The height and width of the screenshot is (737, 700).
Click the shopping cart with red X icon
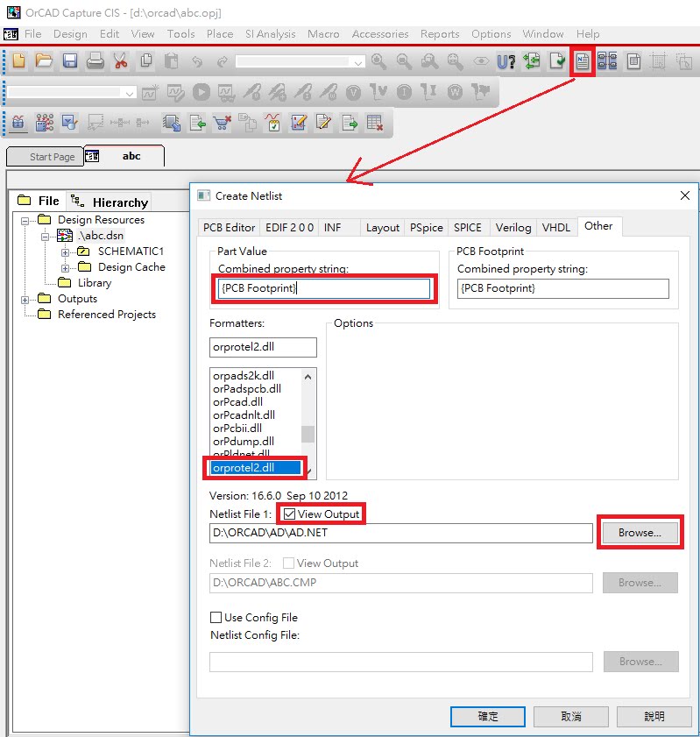point(223,124)
